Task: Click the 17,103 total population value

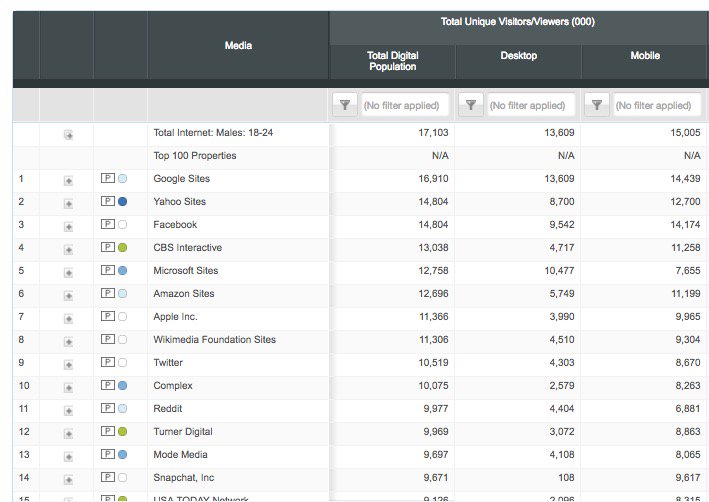Action: pos(433,133)
